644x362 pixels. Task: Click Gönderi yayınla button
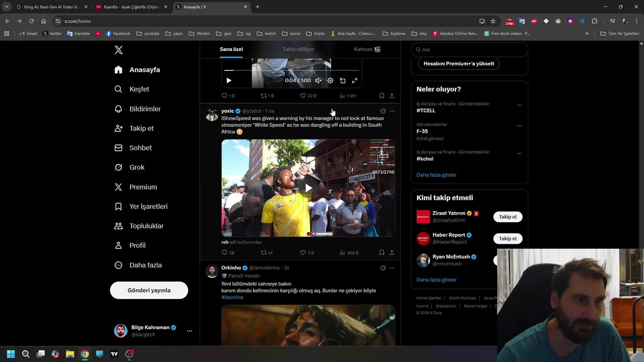[149, 290]
